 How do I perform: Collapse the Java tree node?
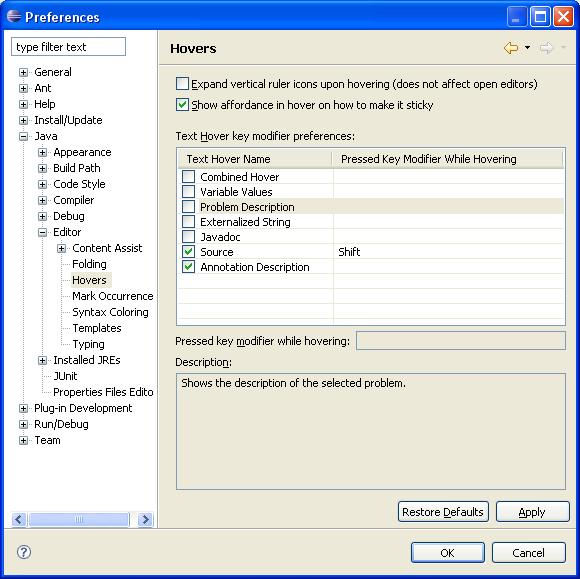[23, 136]
